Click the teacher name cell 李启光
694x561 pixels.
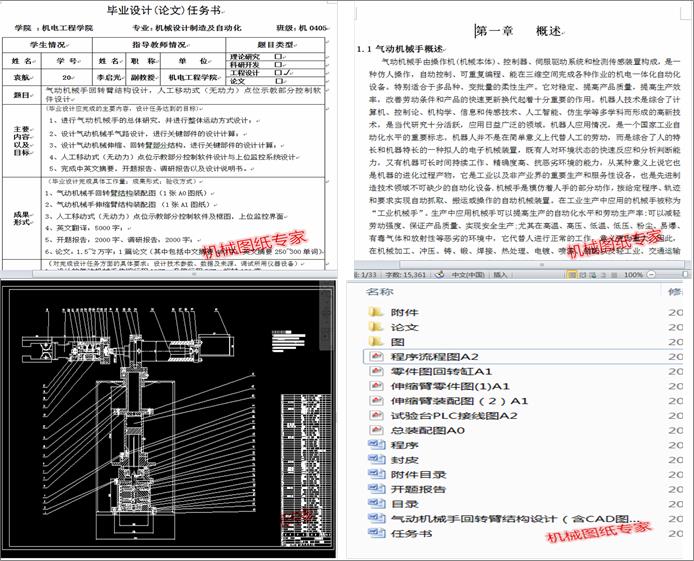108,77
